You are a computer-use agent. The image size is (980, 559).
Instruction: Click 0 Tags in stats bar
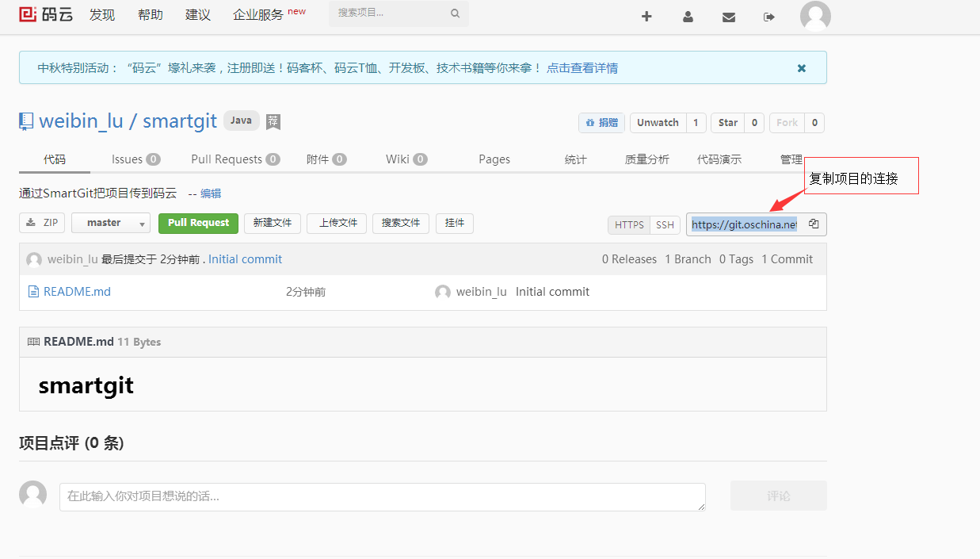tap(736, 259)
